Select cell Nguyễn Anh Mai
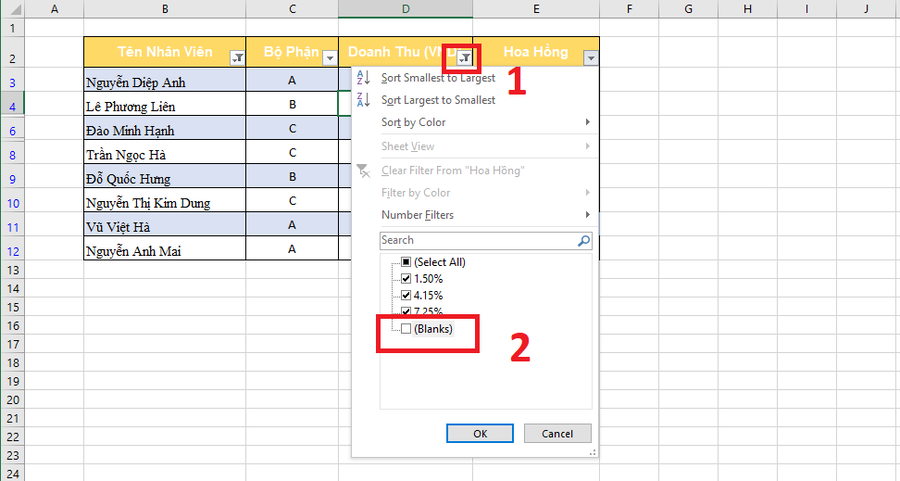 coord(165,249)
